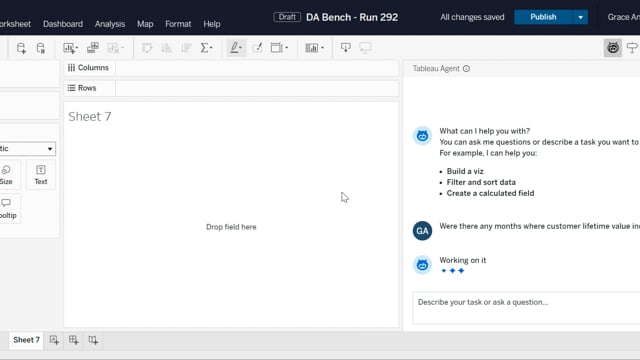Image resolution: width=640 pixels, height=360 pixels.
Task: Click the Text mark card
Action: click(41, 175)
